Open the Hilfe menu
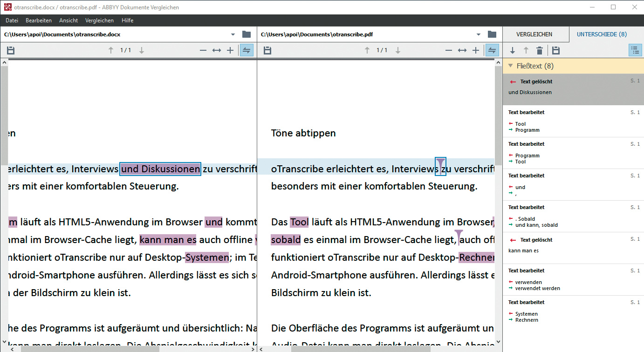 click(x=127, y=20)
